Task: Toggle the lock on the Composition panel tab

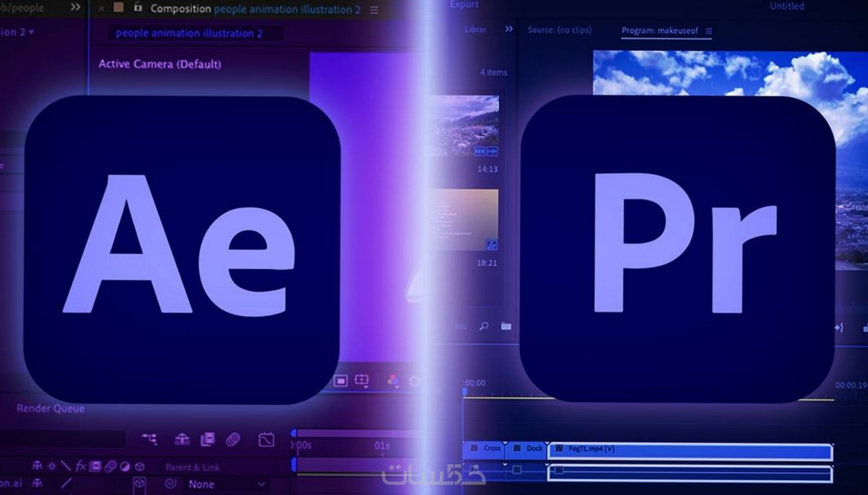Action: [x=138, y=7]
